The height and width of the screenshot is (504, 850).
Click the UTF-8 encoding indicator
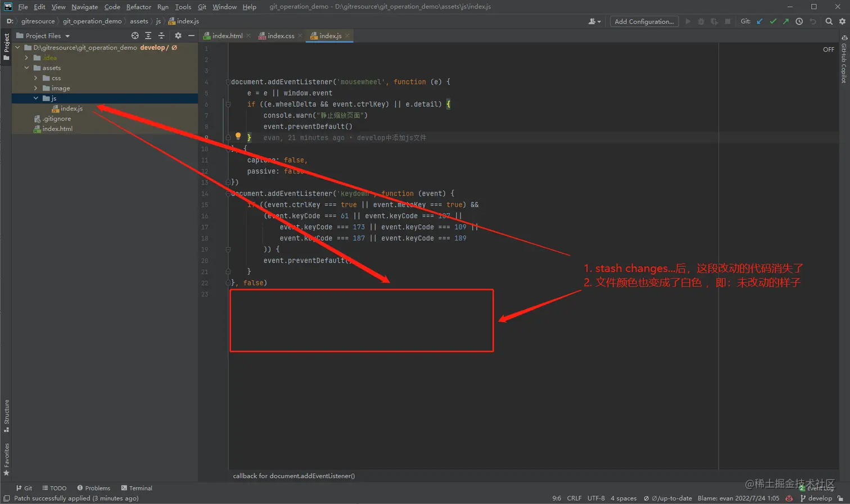tap(596, 498)
